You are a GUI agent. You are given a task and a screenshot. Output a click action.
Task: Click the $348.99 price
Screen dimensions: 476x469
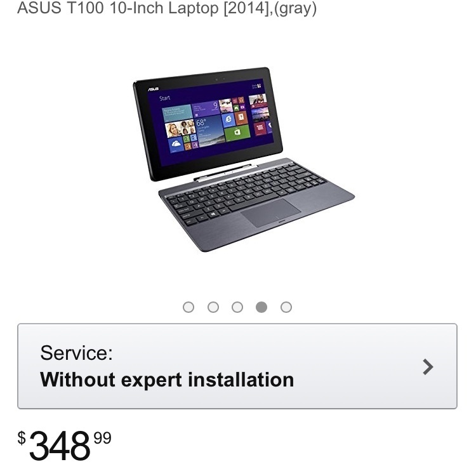coord(64,446)
